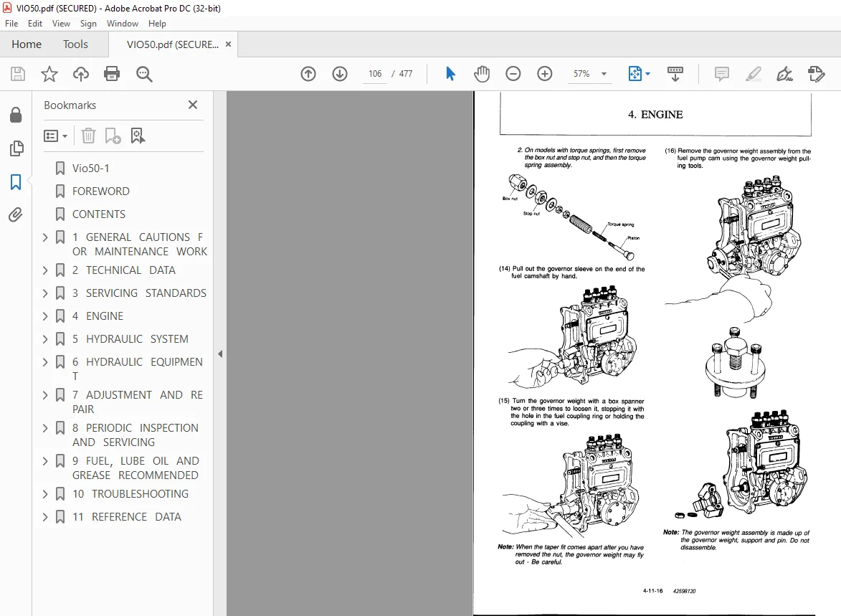Viewport: 841px width, 616px height.
Task: Click the Share file icon
Action: tap(817, 74)
